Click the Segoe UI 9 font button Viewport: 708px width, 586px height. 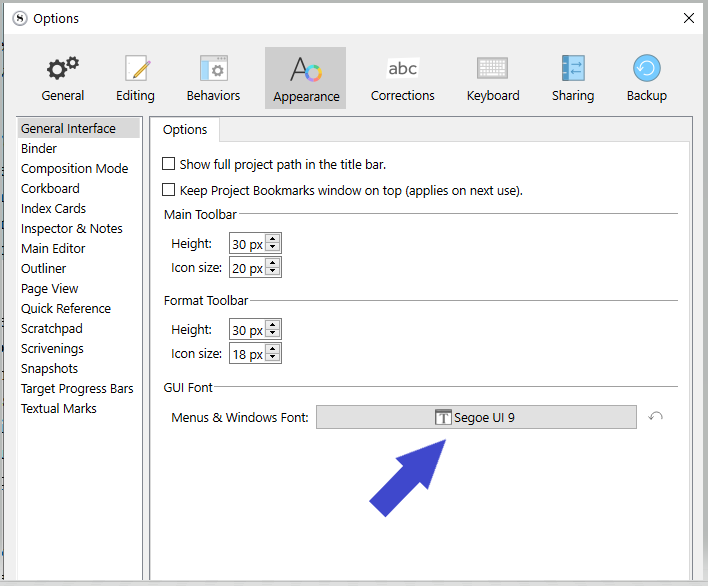click(476, 417)
